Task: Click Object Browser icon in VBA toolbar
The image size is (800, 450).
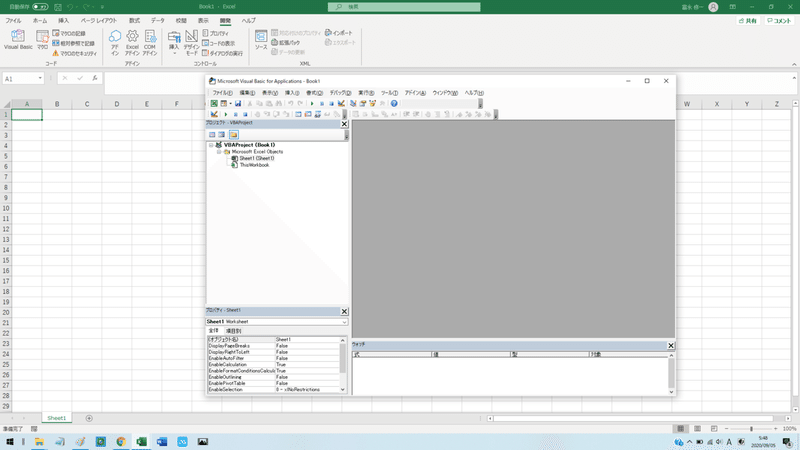Action: tap(372, 104)
